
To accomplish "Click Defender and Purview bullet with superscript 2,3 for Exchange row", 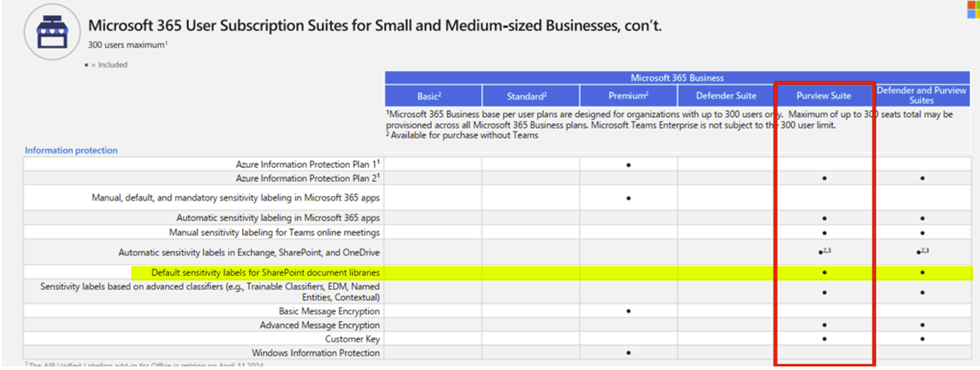I will [x=922, y=251].
